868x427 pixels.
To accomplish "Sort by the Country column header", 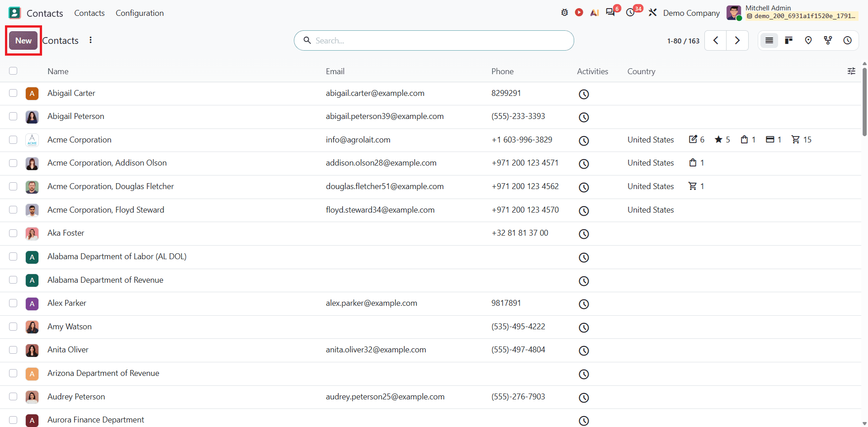I will pos(641,71).
